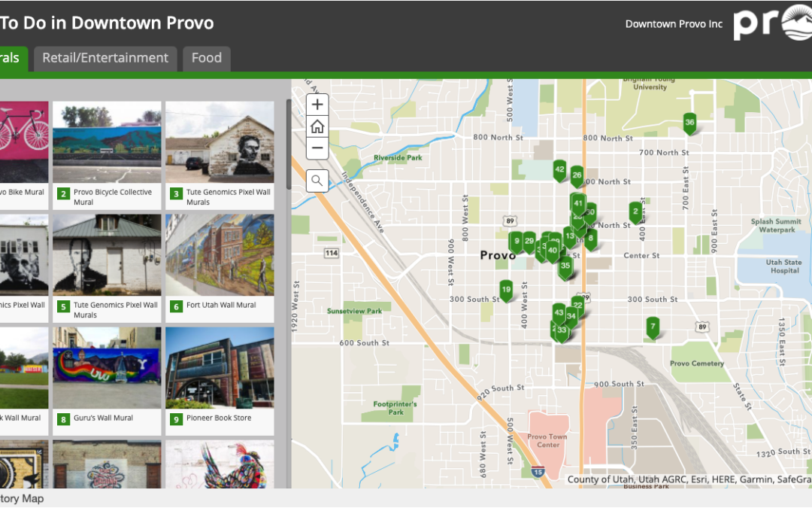Select map marker 35

(x=565, y=266)
